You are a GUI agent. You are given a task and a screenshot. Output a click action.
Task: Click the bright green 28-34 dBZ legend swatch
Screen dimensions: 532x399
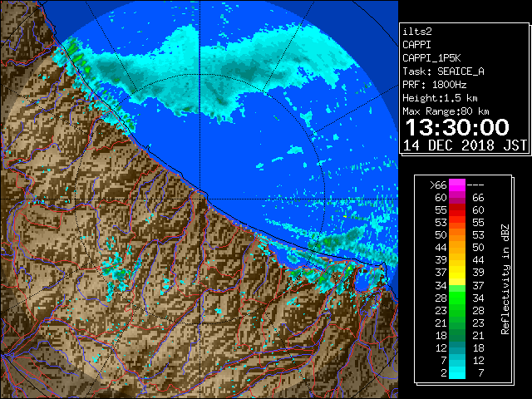coord(457,298)
